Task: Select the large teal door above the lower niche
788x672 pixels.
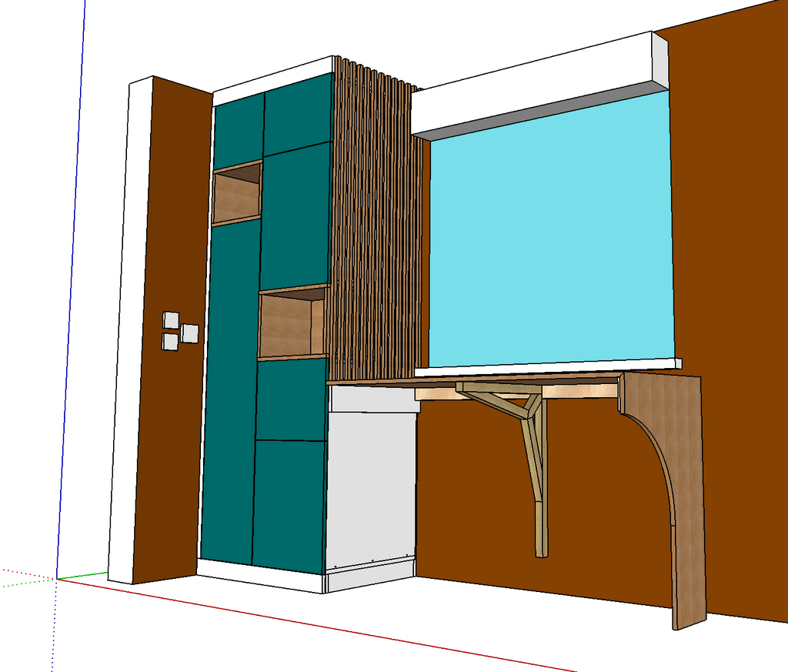Action: pos(295,216)
